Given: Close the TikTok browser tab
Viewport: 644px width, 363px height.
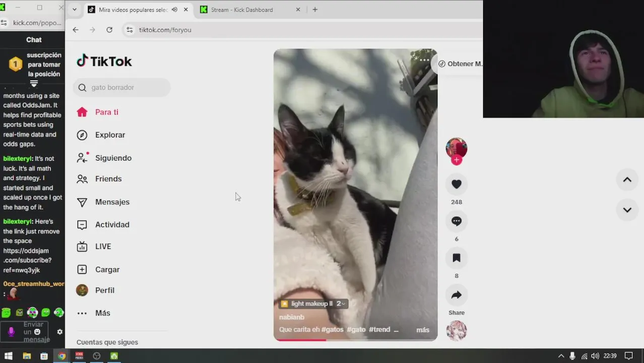Looking at the screenshot, I should tap(186, 10).
